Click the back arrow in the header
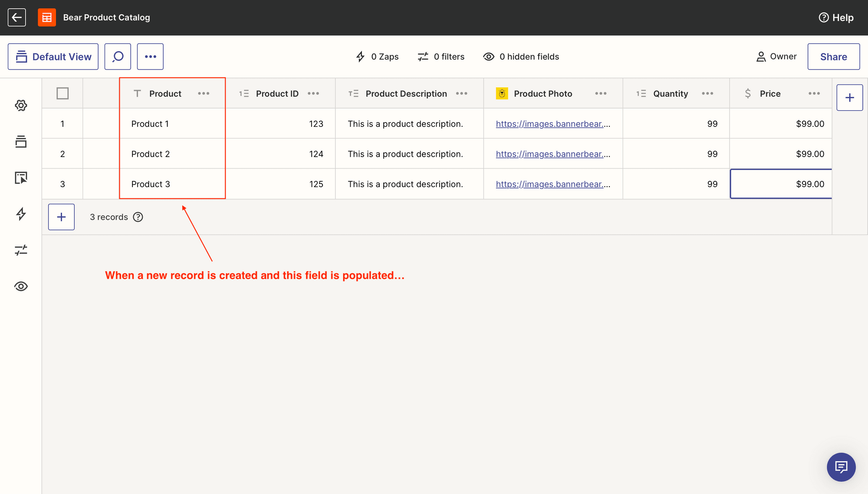The width and height of the screenshot is (868, 494). pyautogui.click(x=16, y=17)
